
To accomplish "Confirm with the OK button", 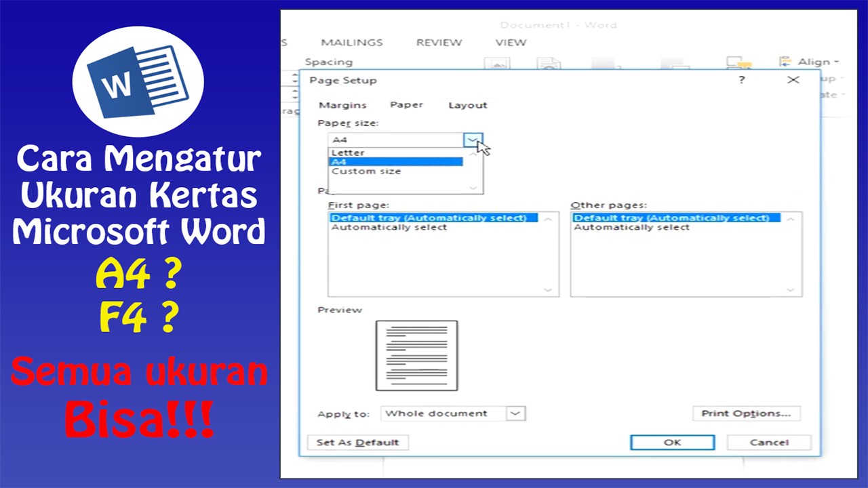I will coord(672,443).
